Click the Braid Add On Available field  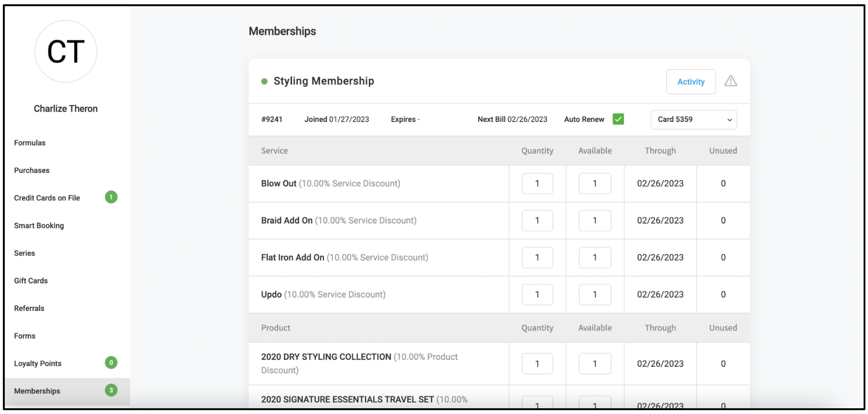click(595, 220)
